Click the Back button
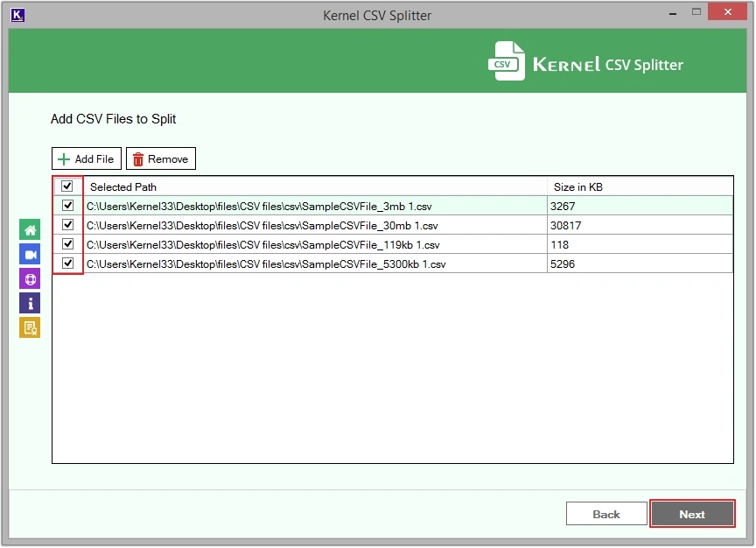This screenshot has width=756, height=548. tap(606, 514)
